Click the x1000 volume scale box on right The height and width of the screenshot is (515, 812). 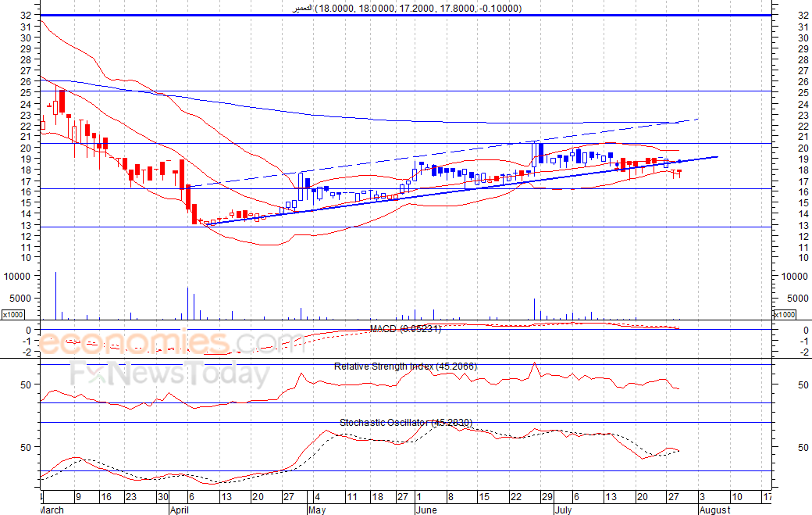tap(783, 314)
